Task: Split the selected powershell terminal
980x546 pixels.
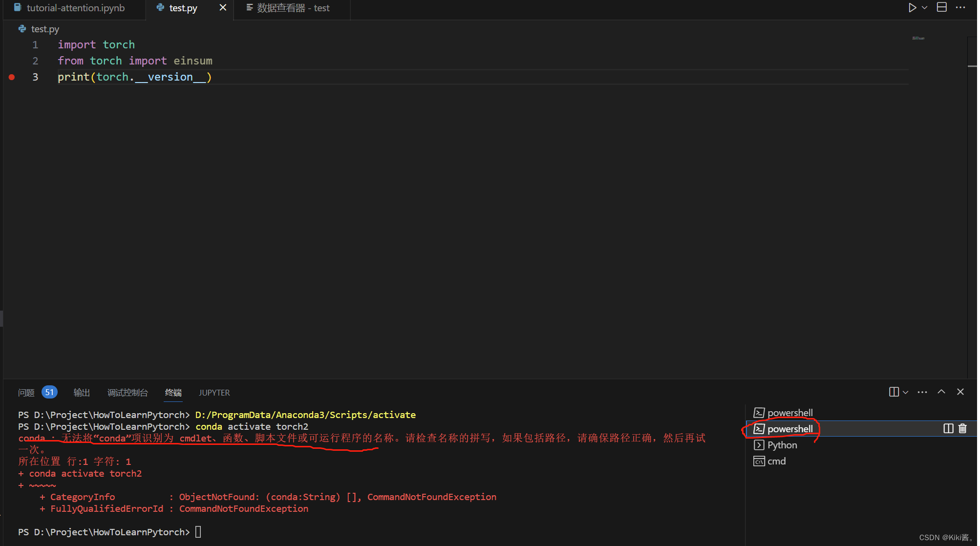Action: [x=948, y=428]
